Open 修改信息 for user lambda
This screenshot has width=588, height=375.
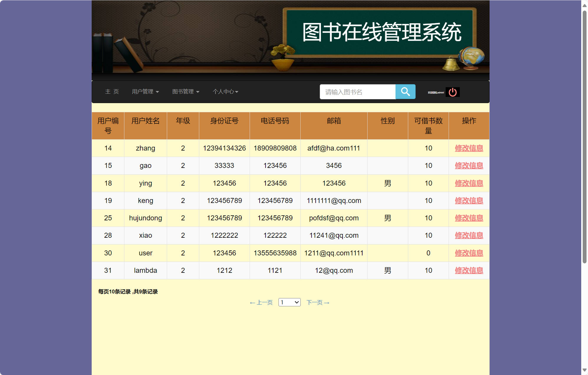click(x=469, y=270)
